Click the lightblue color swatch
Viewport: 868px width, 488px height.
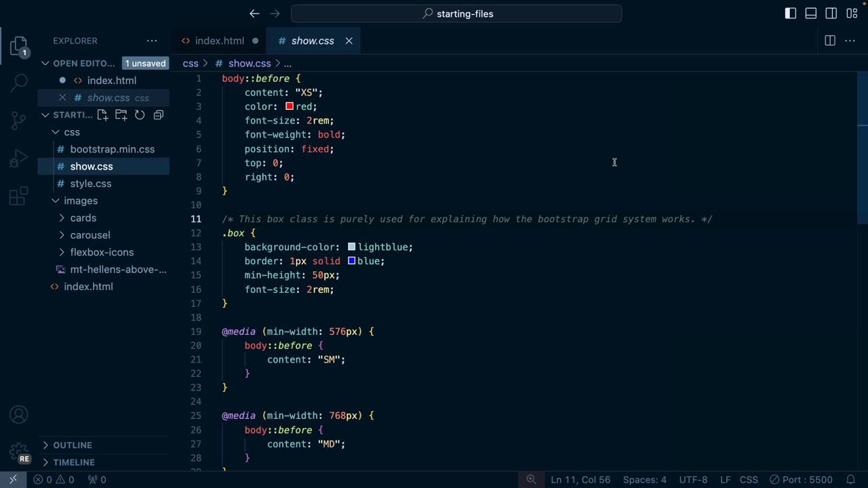pyautogui.click(x=351, y=247)
